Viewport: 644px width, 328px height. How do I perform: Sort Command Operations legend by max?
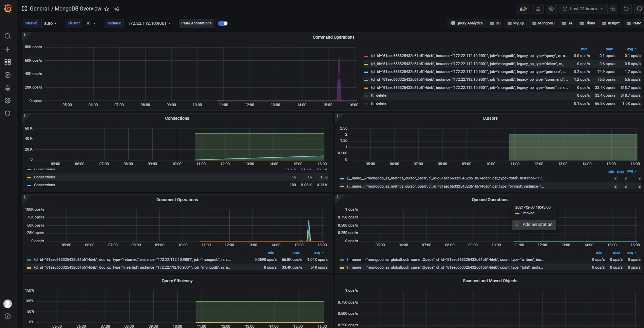click(609, 49)
